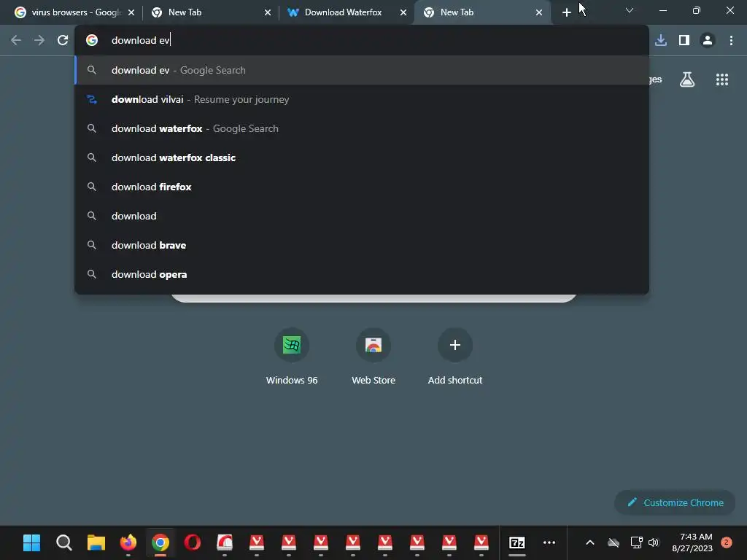Screen dimensions: 747x560
Task: Click the browser back arrow
Action: [x=16, y=41]
